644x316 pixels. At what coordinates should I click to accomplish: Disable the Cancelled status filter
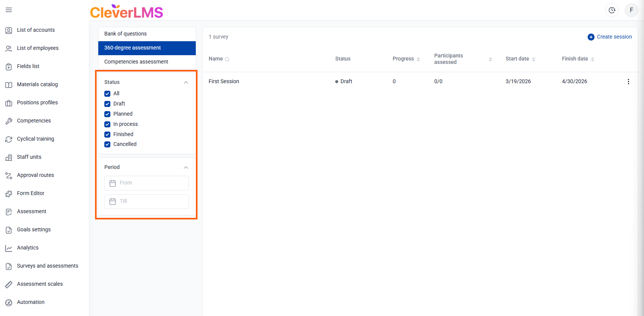[x=107, y=144]
